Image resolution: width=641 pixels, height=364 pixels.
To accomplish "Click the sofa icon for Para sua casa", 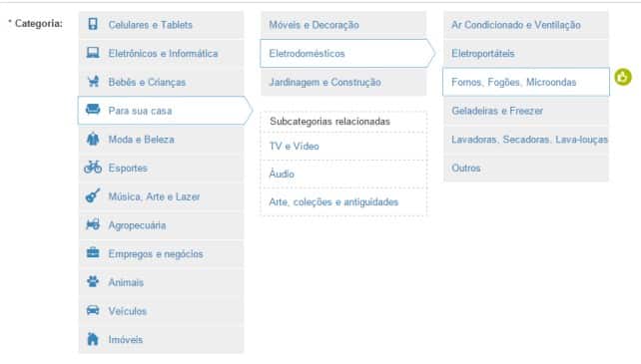I will (x=93, y=110).
